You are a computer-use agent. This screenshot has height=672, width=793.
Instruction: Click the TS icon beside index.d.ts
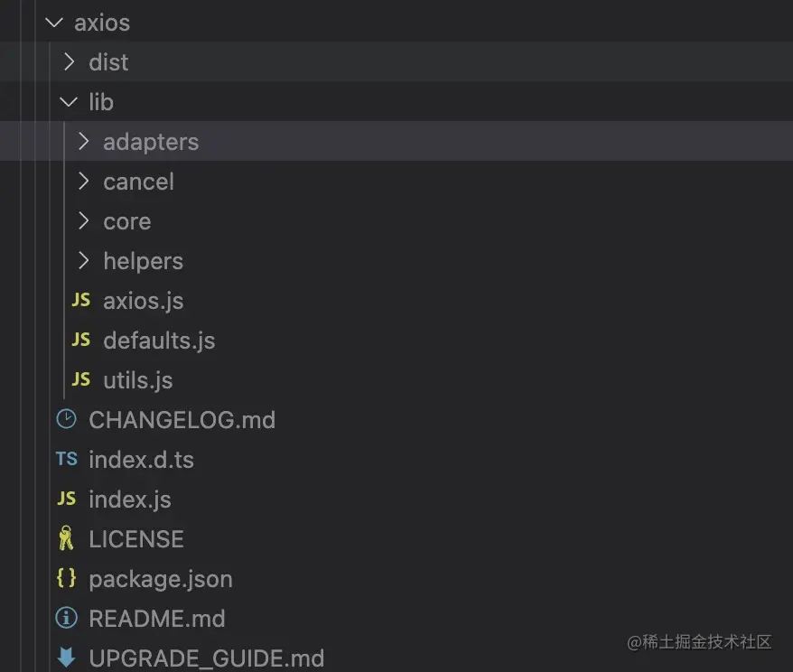pos(66,459)
